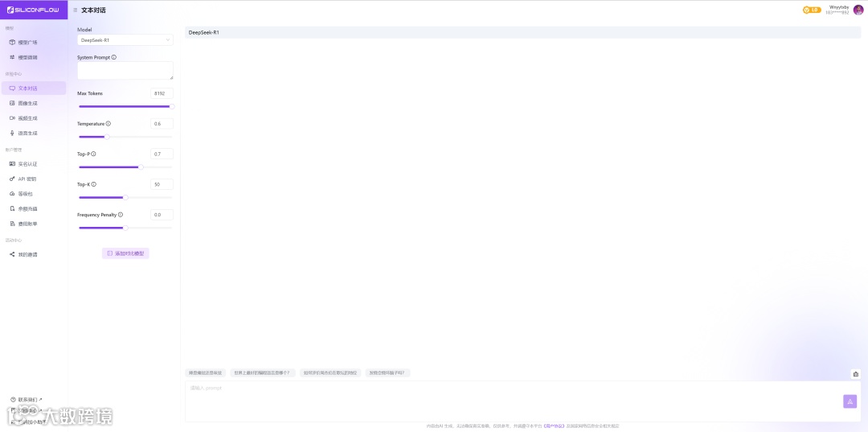Screen dimensions: 868x432
Task: Click the Frequency Penalty value field 0.0
Action: [x=162, y=214]
